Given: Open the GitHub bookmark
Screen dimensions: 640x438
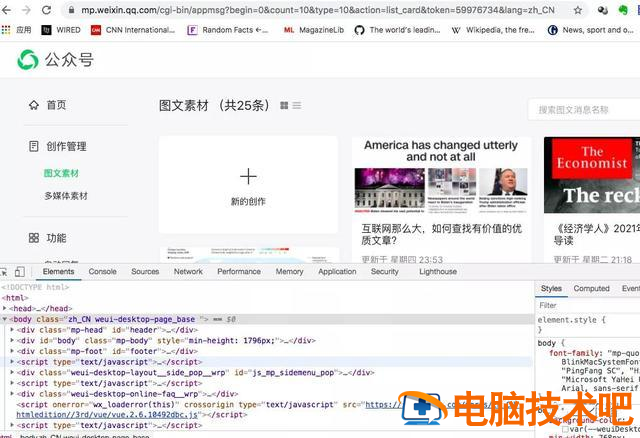Looking at the screenshot, I should (397, 30).
